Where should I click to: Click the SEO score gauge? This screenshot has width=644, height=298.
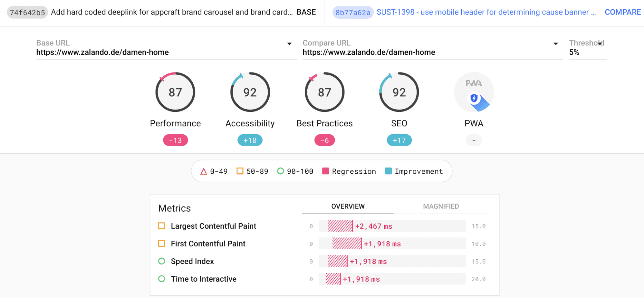(x=399, y=92)
